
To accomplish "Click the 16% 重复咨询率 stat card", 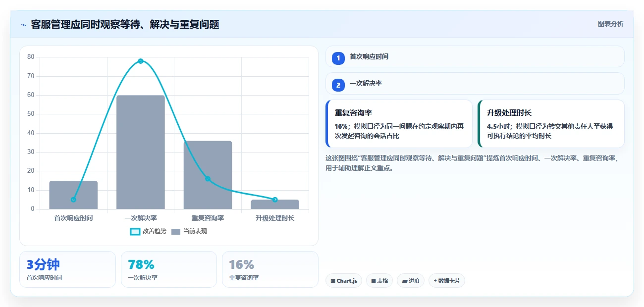I will click(x=270, y=269).
